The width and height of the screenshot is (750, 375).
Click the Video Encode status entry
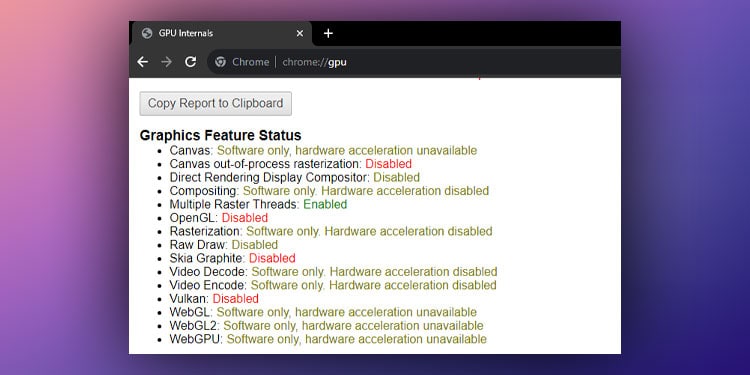pyautogui.click(x=333, y=285)
